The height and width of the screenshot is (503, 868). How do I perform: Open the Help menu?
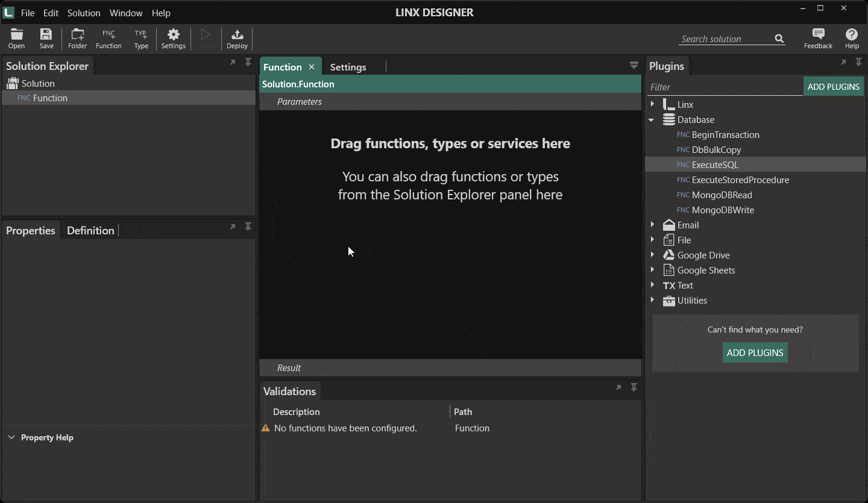(x=161, y=13)
